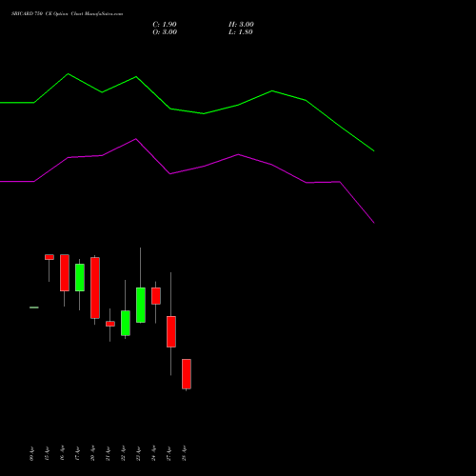Click the chart title 'SBICARD 750 CE Option Chart'
Screen dimensions: 476x476
coord(48,14)
